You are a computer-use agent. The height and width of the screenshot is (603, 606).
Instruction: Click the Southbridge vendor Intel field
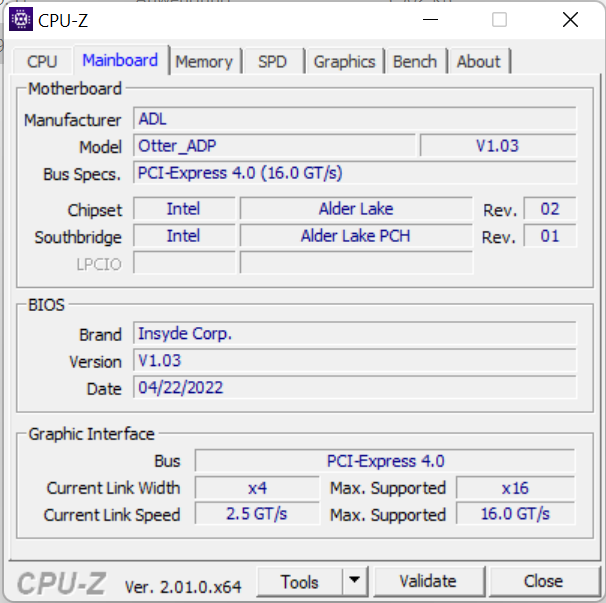[x=184, y=236]
